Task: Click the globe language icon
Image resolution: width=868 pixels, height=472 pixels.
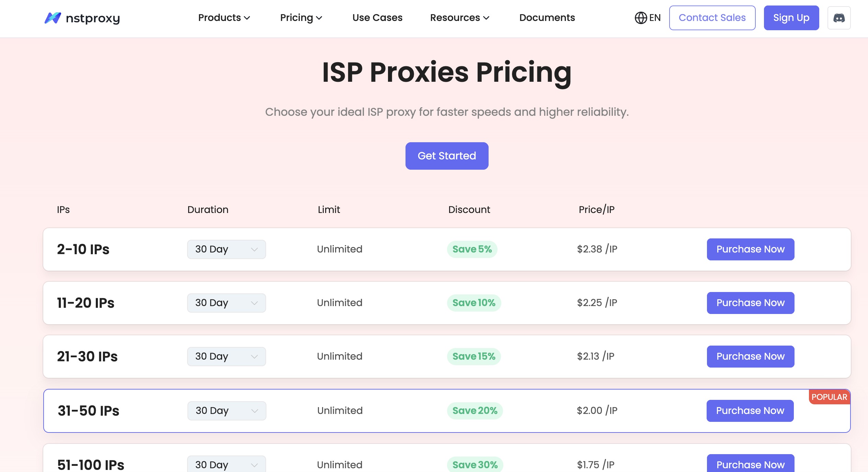Action: pyautogui.click(x=641, y=18)
